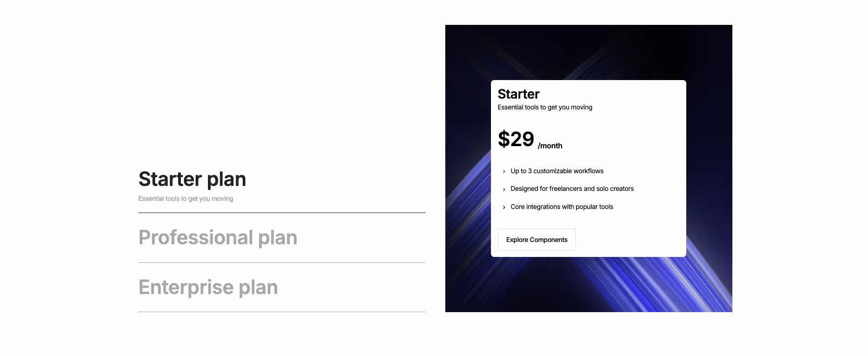Image resolution: width=868 pixels, height=356 pixels.
Task: Click the subtitle inside the Starter pricing card
Action: click(545, 107)
